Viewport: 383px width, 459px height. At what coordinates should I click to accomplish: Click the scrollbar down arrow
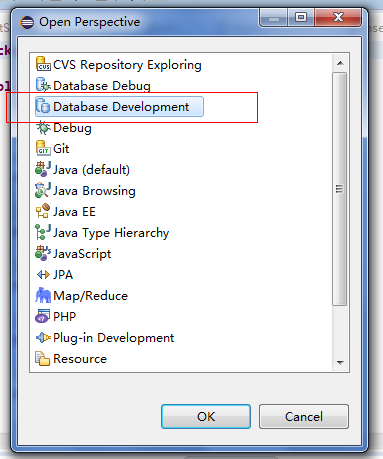pos(340,362)
